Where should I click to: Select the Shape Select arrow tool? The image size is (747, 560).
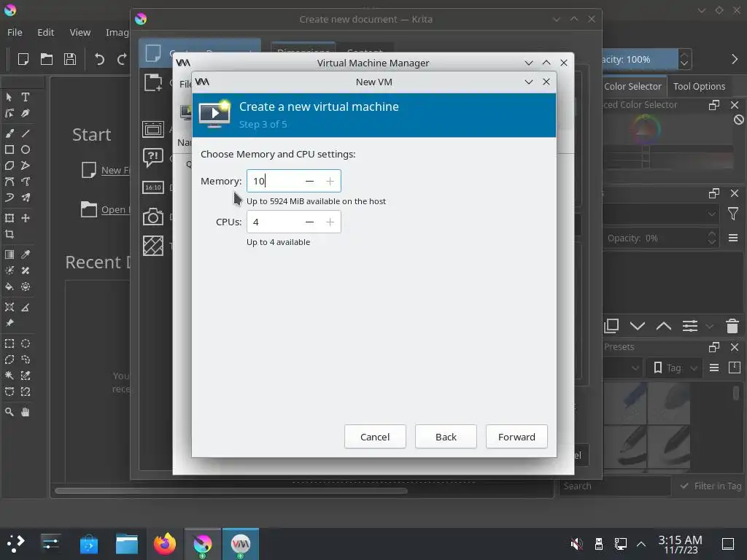click(x=9, y=97)
